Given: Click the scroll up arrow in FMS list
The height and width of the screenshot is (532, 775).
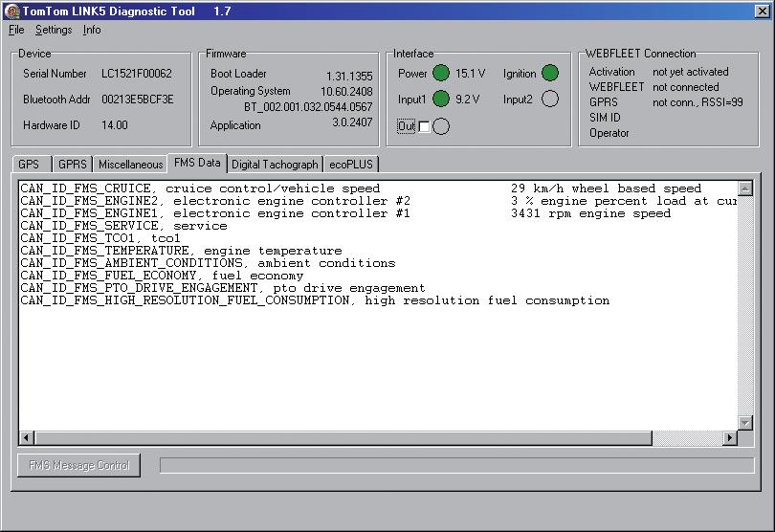Looking at the screenshot, I should [744, 188].
